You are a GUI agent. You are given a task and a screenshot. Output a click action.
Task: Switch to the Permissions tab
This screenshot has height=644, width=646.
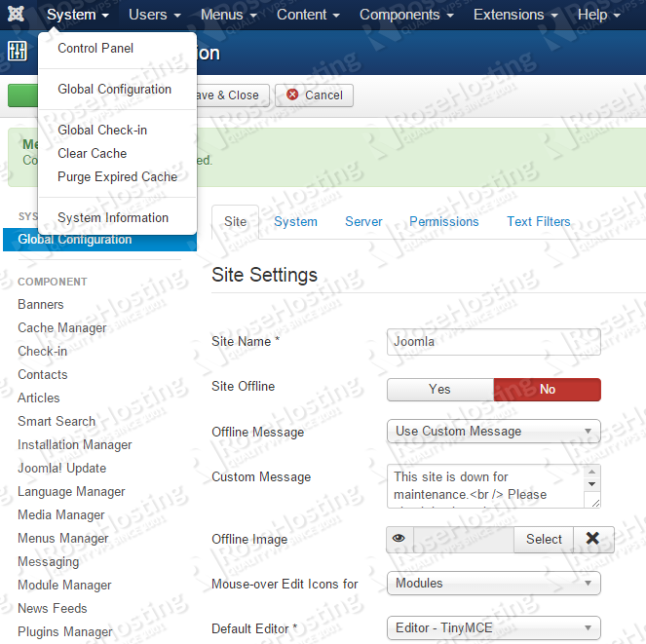click(x=443, y=222)
